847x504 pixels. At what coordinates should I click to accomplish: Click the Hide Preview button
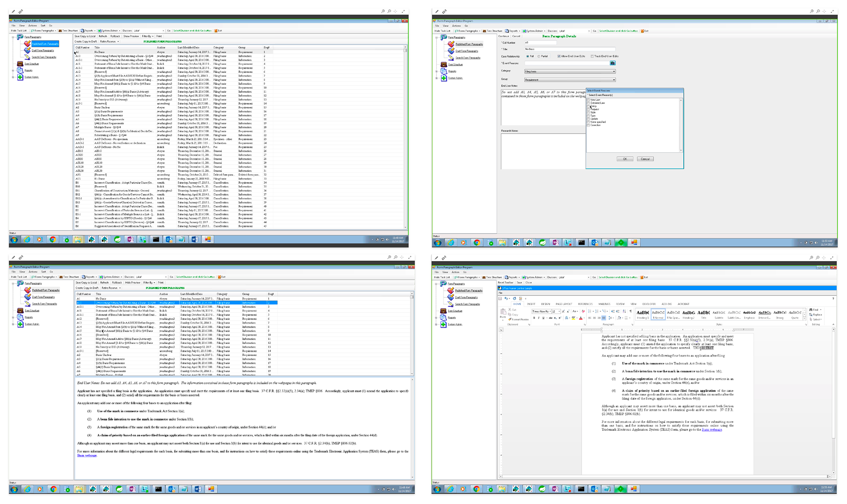coord(132,283)
